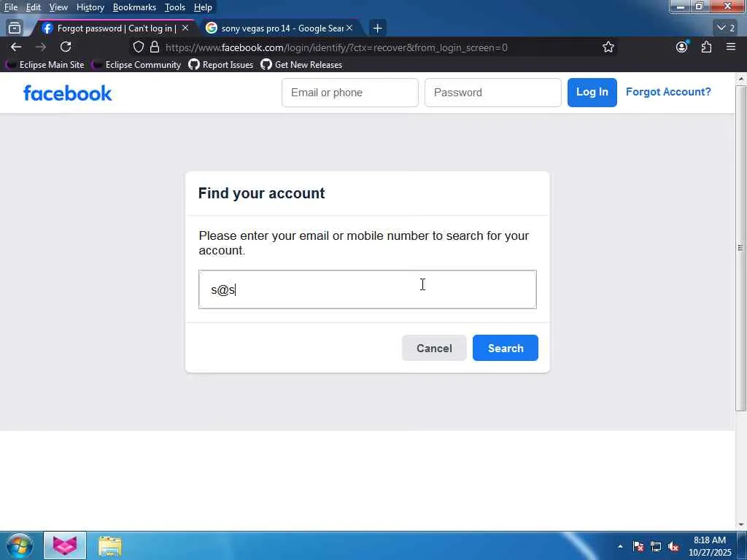Open the Get New Releases bookmark

[301, 65]
